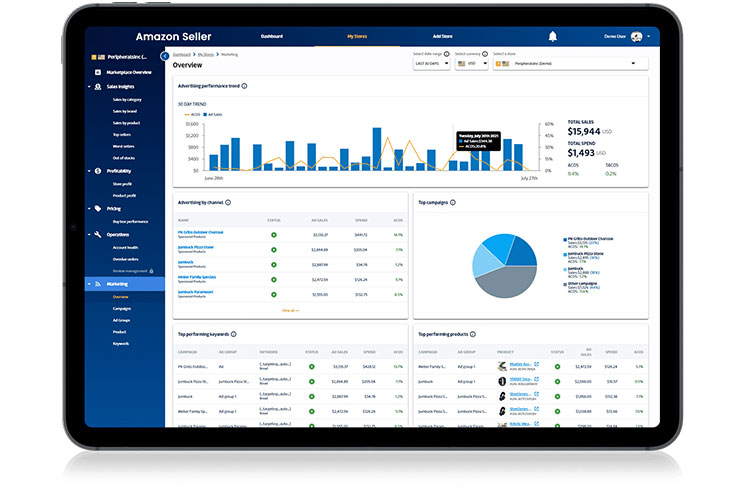
Task: Click the Marketplace Overview icon
Action: [98, 72]
